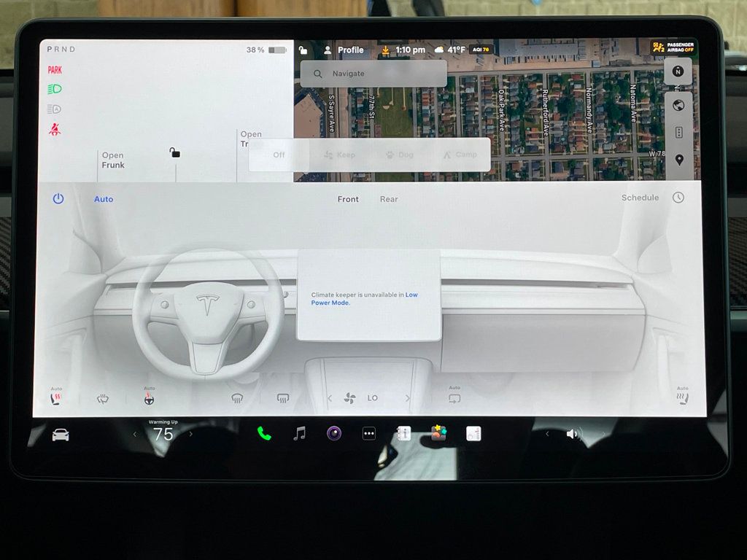Tap the north compass icon on the map
This screenshot has width=747, height=560.
pyautogui.click(x=679, y=72)
